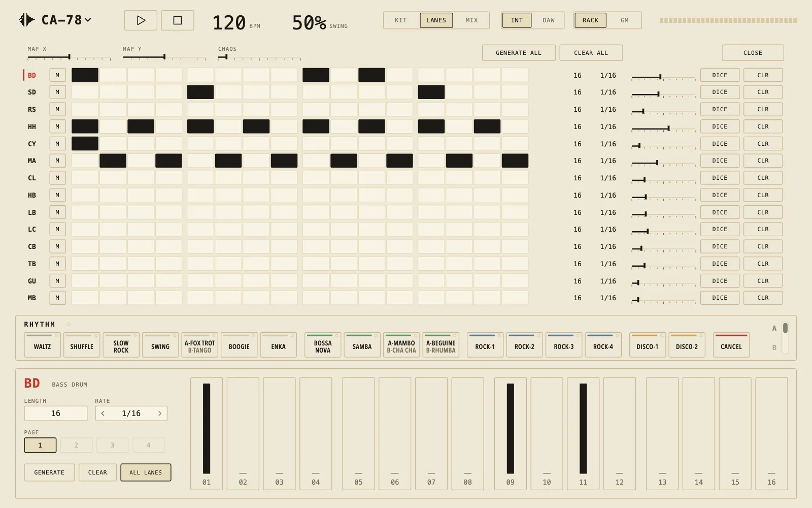812x508 pixels.
Task: Mute the SD lane
Action: coord(57,92)
